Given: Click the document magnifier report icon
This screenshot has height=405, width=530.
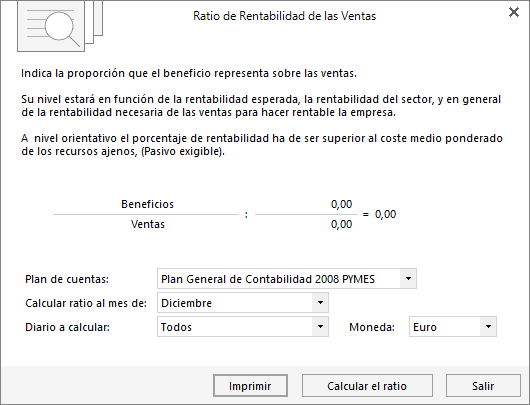Looking at the screenshot, I should 60,26.
